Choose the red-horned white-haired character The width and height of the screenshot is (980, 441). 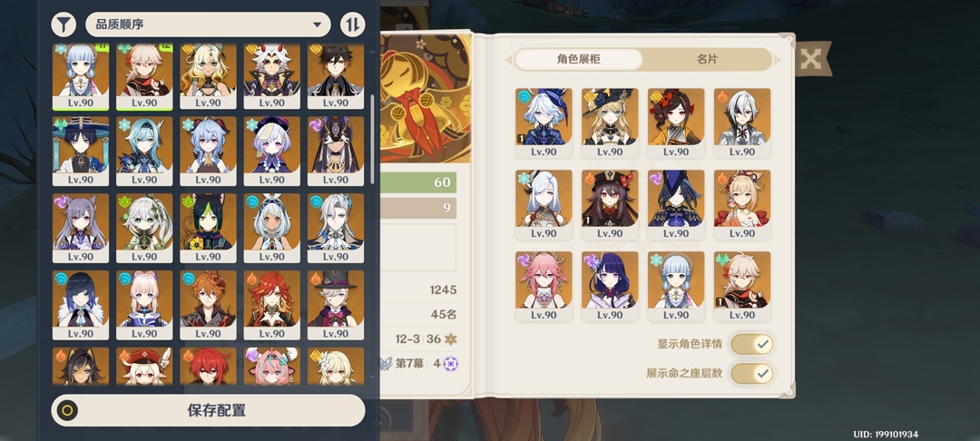coord(272,76)
